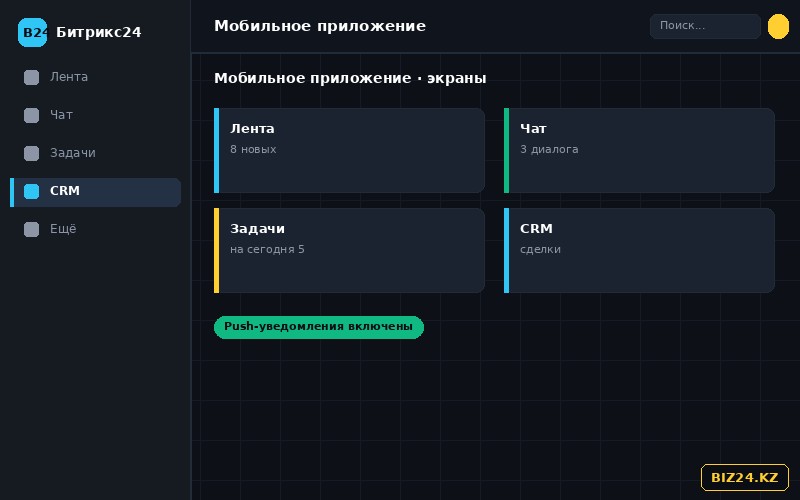The image size is (800, 500).
Task: Click the heading Мобильное приложение · экраны
Action: (x=350, y=78)
